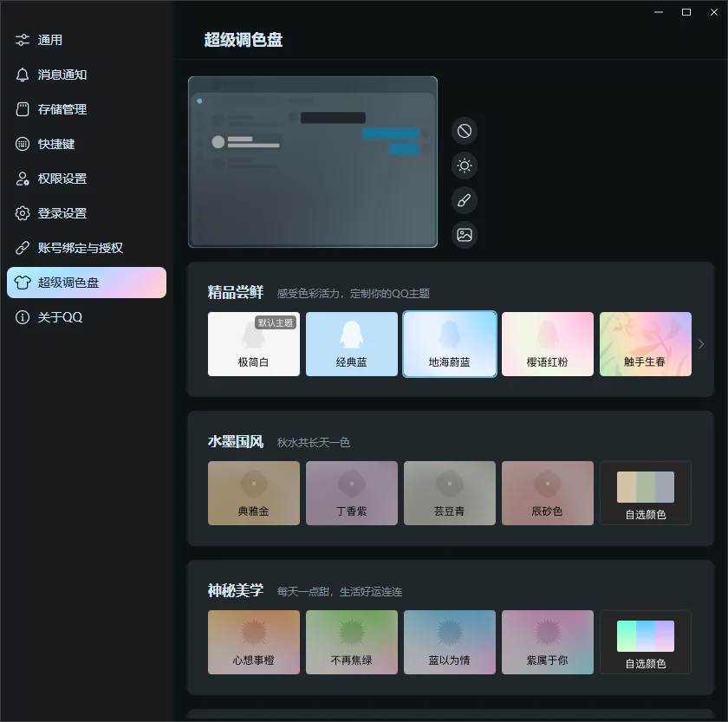This screenshot has width=728, height=722.
Task: Open the 登录设置 settings section
Action: coord(87,213)
